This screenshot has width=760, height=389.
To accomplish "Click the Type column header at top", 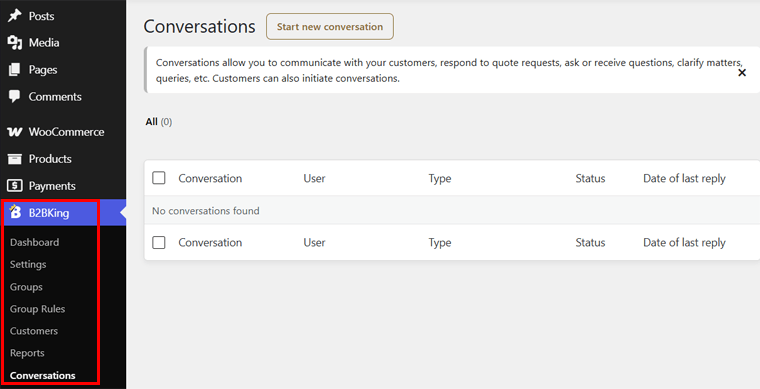I will coord(440,179).
